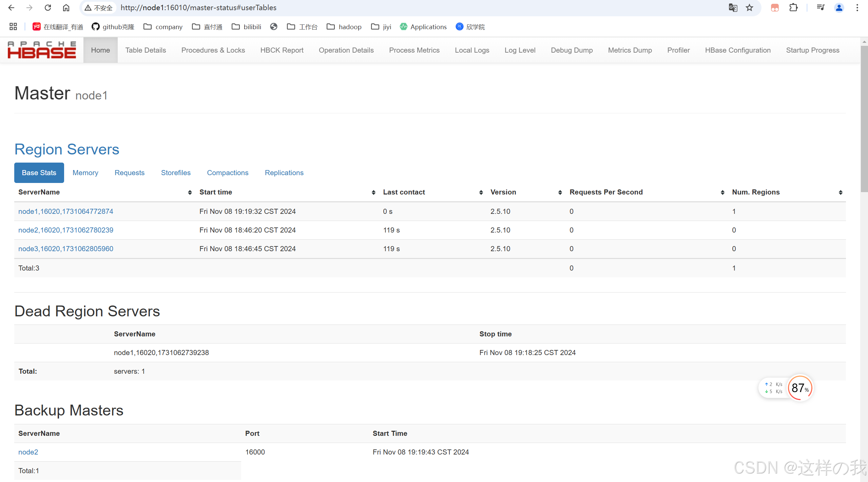This screenshot has width=868, height=482.
Task: Navigate to Process Metrics page
Action: 414,50
